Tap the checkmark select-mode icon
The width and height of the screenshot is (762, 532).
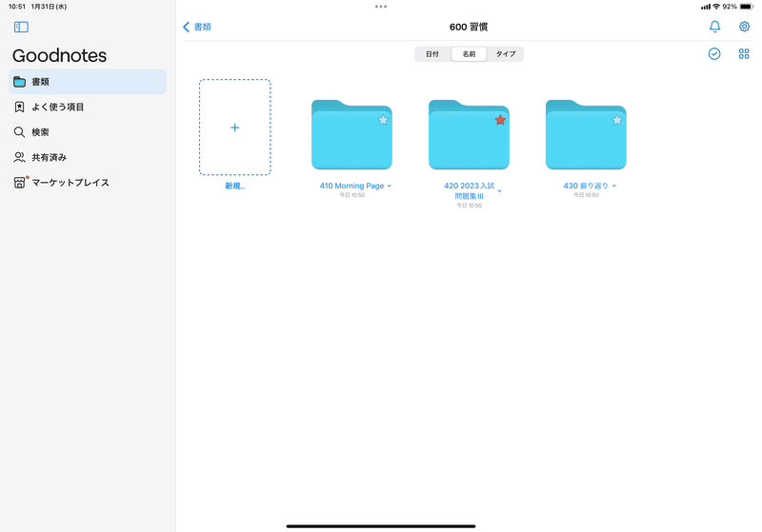pyautogui.click(x=713, y=53)
